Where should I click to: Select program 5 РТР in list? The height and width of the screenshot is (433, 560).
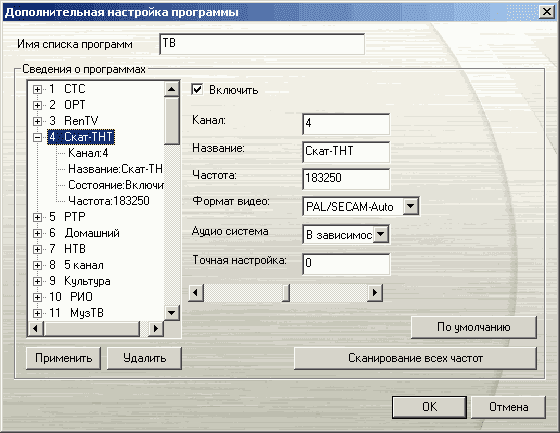(x=67, y=217)
